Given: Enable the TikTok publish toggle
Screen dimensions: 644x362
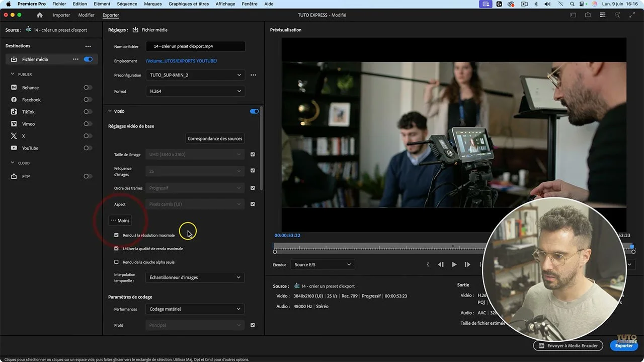Looking at the screenshot, I should (x=88, y=112).
